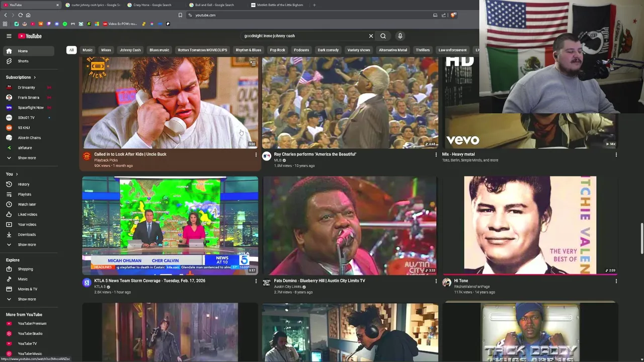Screen dimensions: 644x362
Task: Click the magnifying glass search button
Action: click(x=383, y=36)
